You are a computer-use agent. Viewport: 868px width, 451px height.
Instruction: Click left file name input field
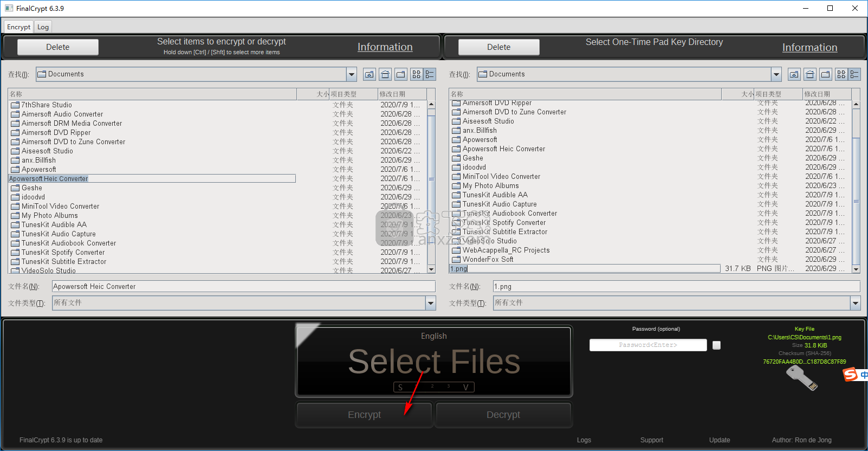(x=244, y=286)
